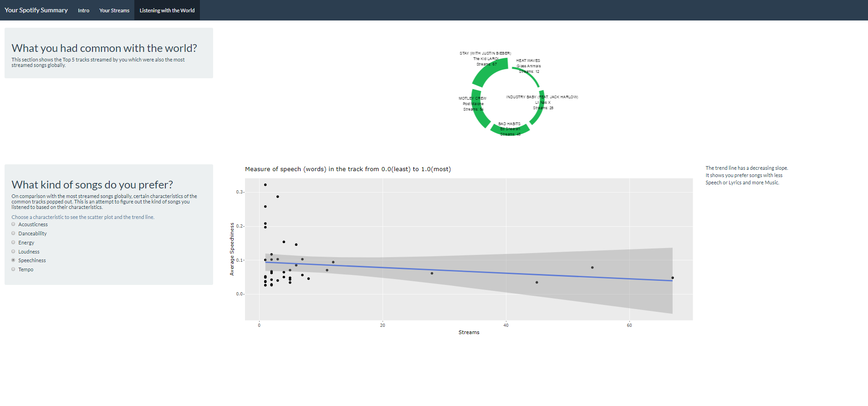
Task: Click the scatter point with most streams
Action: [x=673, y=278]
